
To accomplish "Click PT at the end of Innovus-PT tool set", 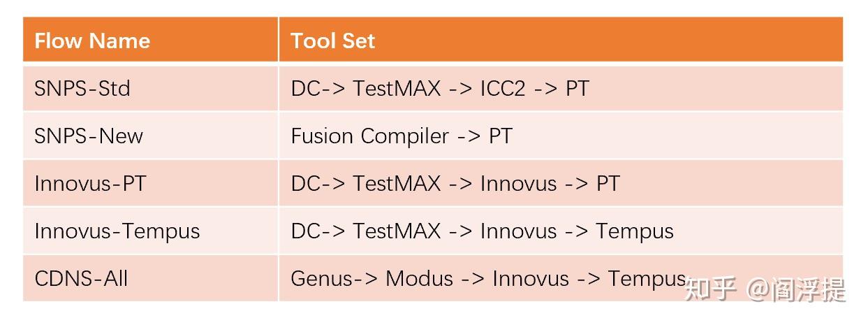I will pyautogui.click(x=608, y=183).
